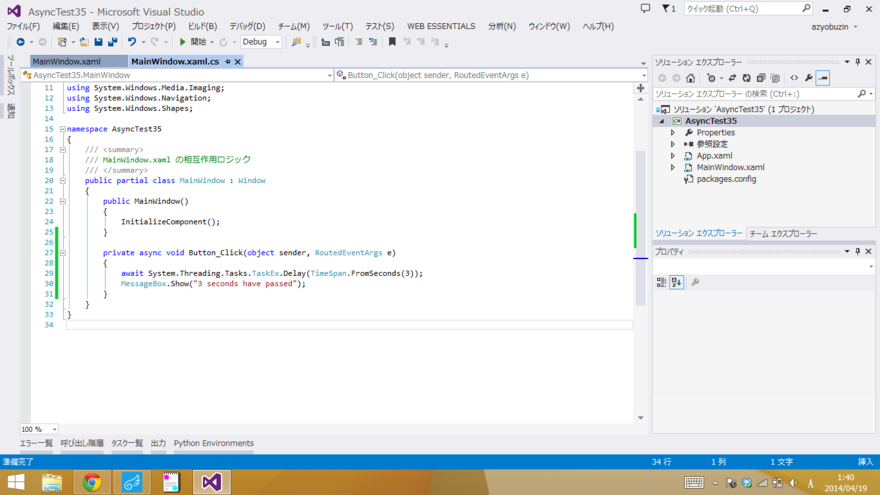Open the azyobuzin account menu
The width and height of the screenshot is (880, 495).
(834, 26)
